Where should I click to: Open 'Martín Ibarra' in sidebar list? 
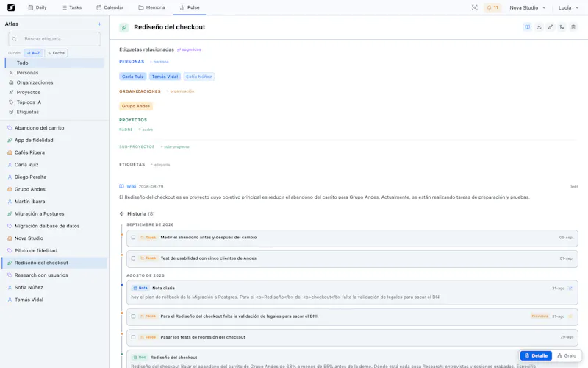click(54, 202)
